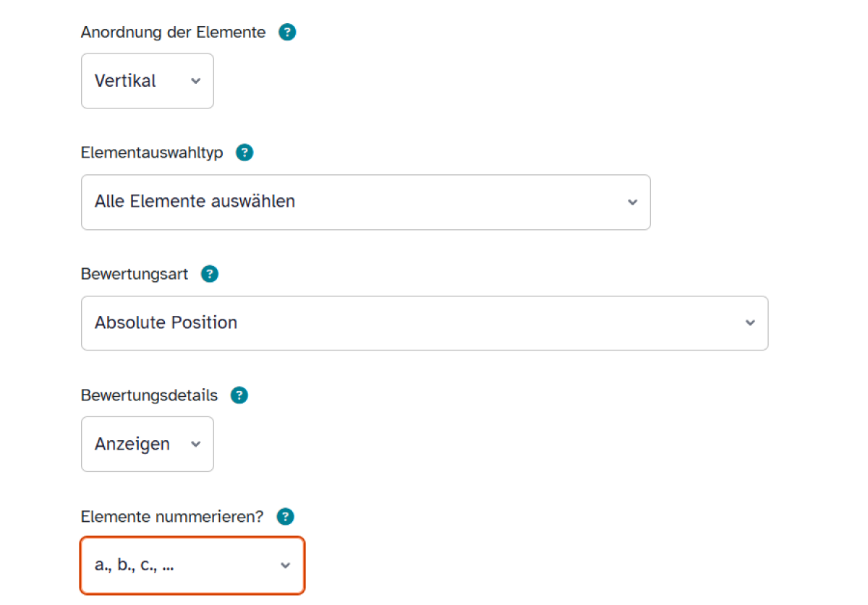The width and height of the screenshot is (868, 605).
Task: Click the Anordnung der Elemente label
Action: tap(173, 33)
